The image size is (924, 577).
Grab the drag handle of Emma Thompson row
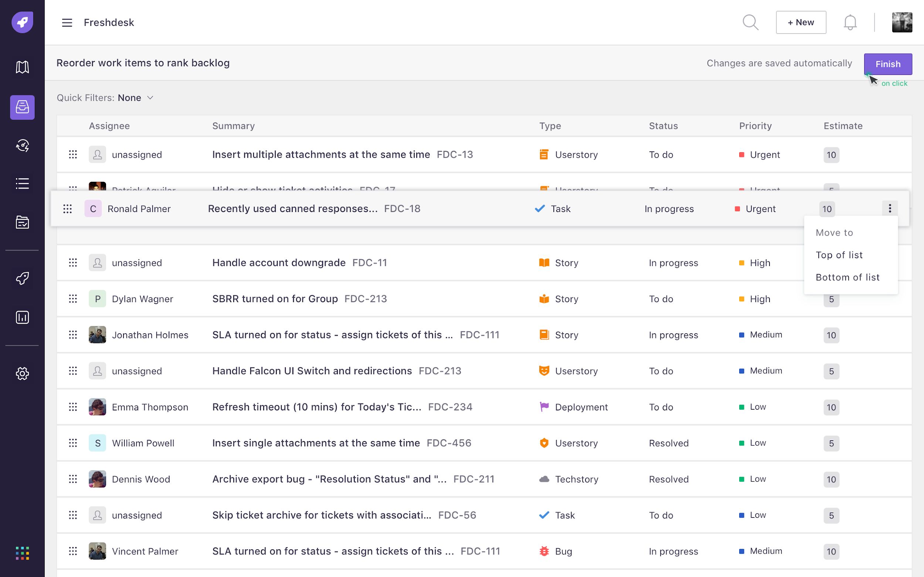pos(73,407)
